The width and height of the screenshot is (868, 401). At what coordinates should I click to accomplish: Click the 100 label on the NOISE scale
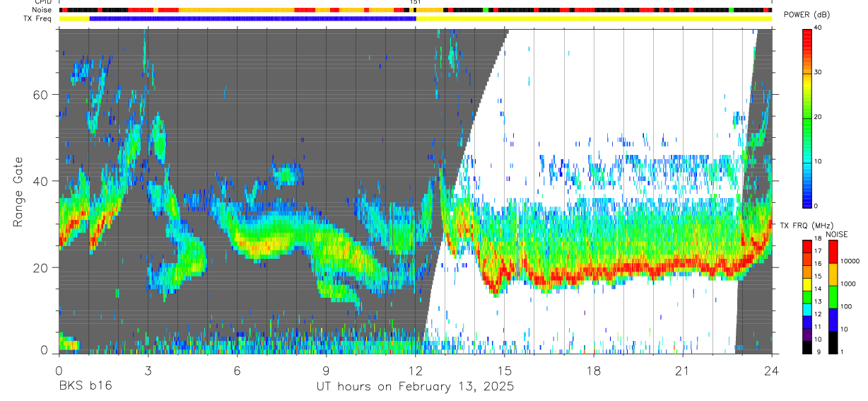846,306
